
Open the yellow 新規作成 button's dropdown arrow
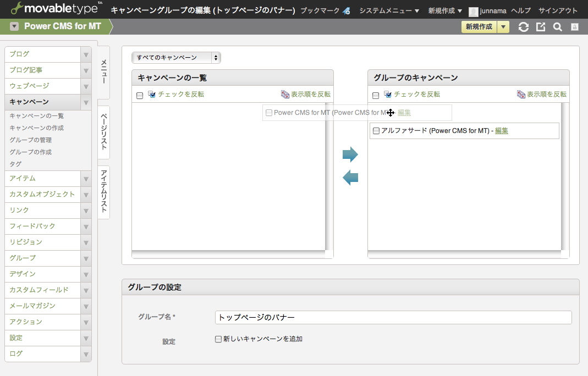(503, 27)
